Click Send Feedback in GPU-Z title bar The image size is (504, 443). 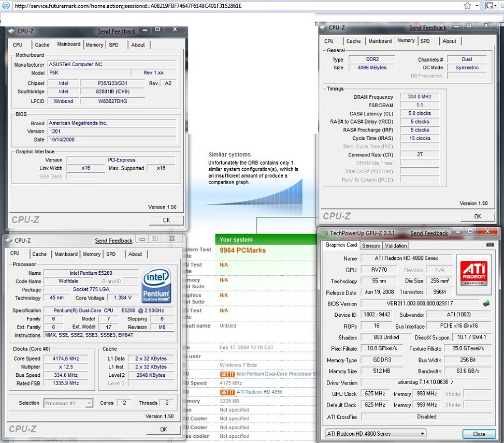point(429,233)
